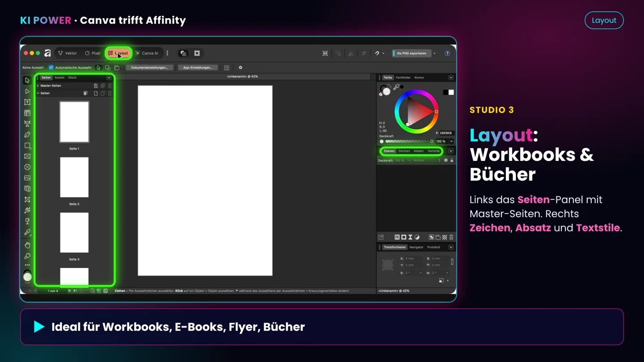Click the Als PNG exportieren button
644x362 pixels.
click(x=411, y=53)
